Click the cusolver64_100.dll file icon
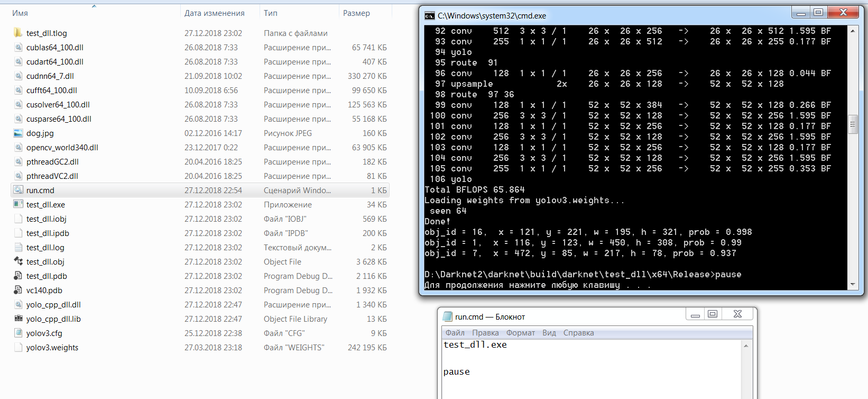This screenshot has height=399, width=868. tap(18, 104)
